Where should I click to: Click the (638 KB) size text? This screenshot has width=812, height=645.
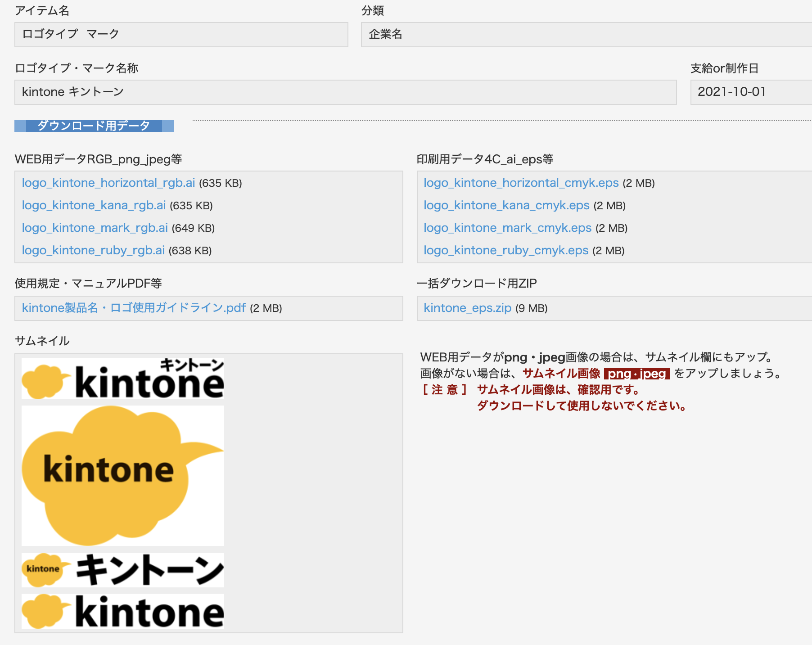190,251
